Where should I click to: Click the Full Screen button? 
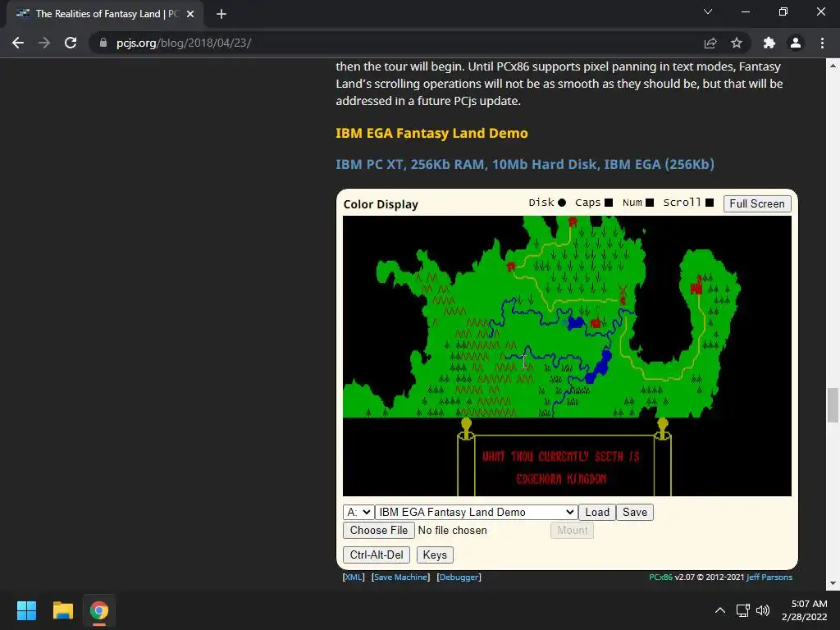click(757, 203)
